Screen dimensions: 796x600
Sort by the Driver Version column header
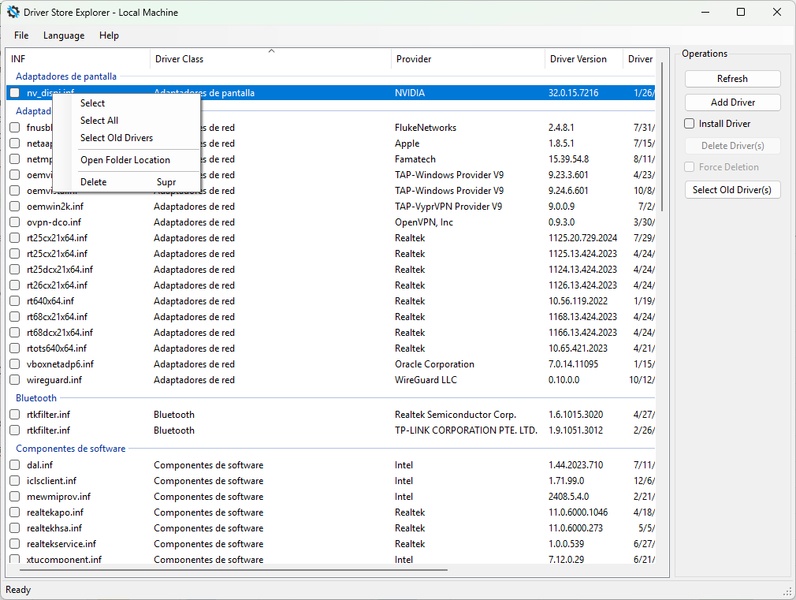pos(578,59)
